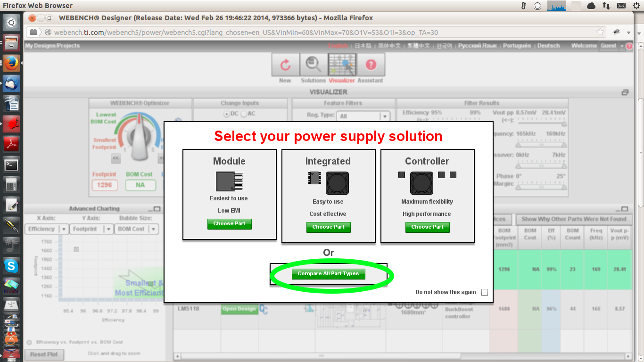
Task: Click the Frequency filter slider
Action: [541, 146]
